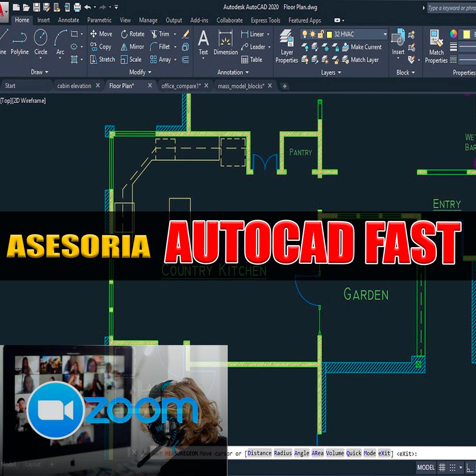Toggle snap mode in status bar
476x476 pixels.
pyautogui.click(x=452, y=468)
